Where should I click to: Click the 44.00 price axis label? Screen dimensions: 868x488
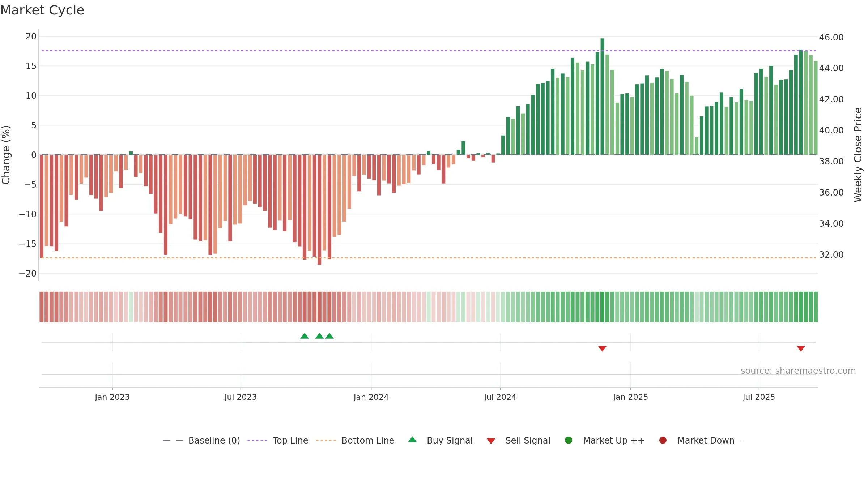click(x=831, y=68)
